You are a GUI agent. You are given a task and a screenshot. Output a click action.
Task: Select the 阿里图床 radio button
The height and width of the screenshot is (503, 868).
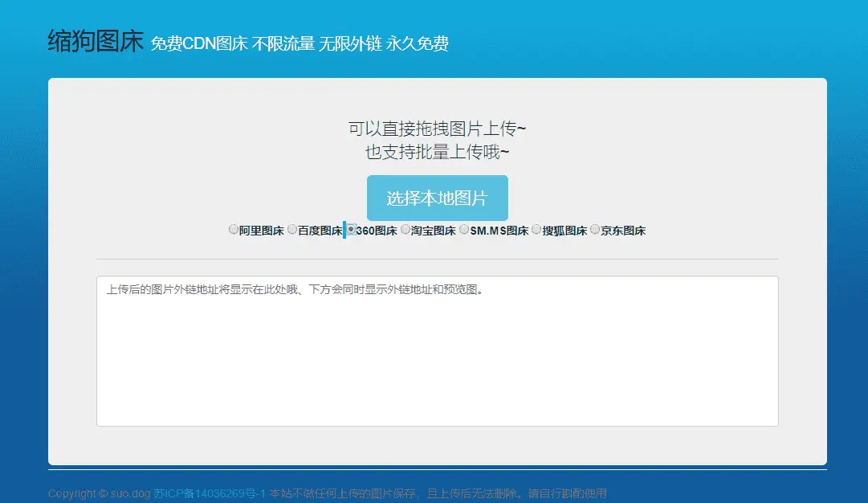[x=233, y=230]
